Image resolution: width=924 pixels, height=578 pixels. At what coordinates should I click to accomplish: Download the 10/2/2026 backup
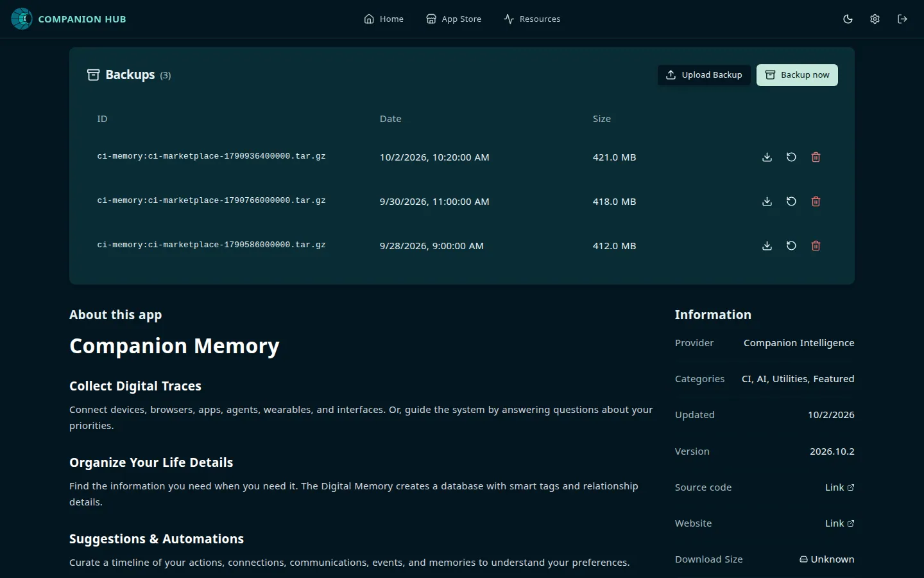point(767,157)
